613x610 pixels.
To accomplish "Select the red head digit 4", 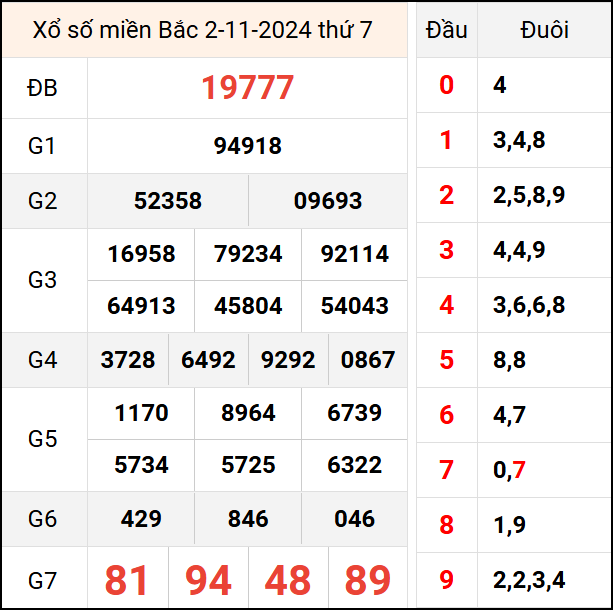I will (446, 305).
